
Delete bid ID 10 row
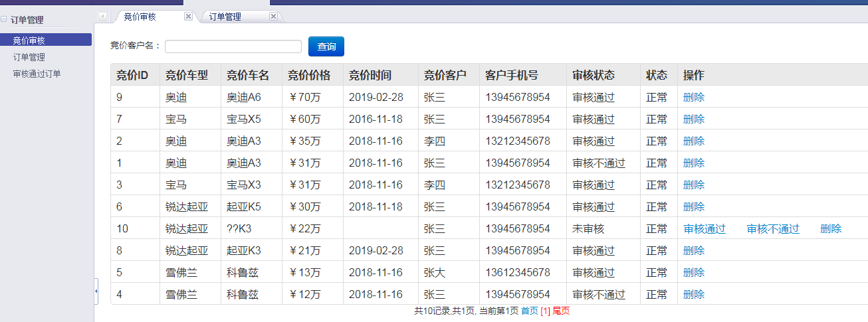tap(831, 229)
